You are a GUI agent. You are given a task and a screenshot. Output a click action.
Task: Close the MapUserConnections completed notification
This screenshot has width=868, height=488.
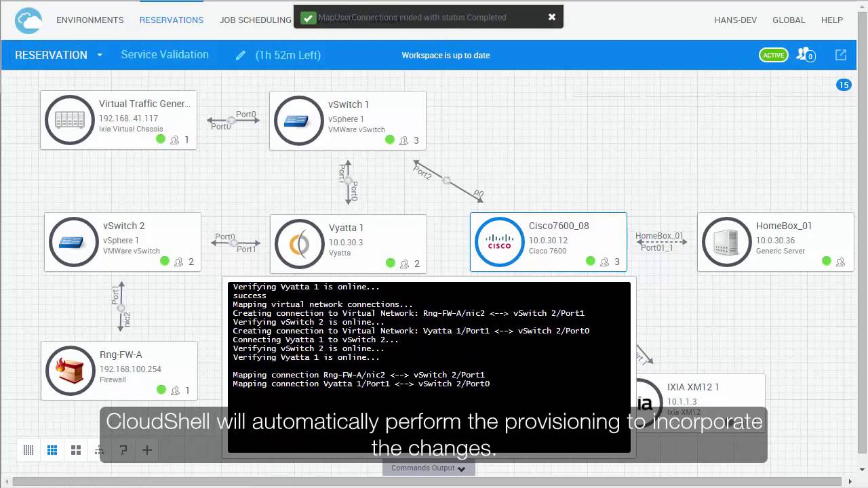point(552,17)
